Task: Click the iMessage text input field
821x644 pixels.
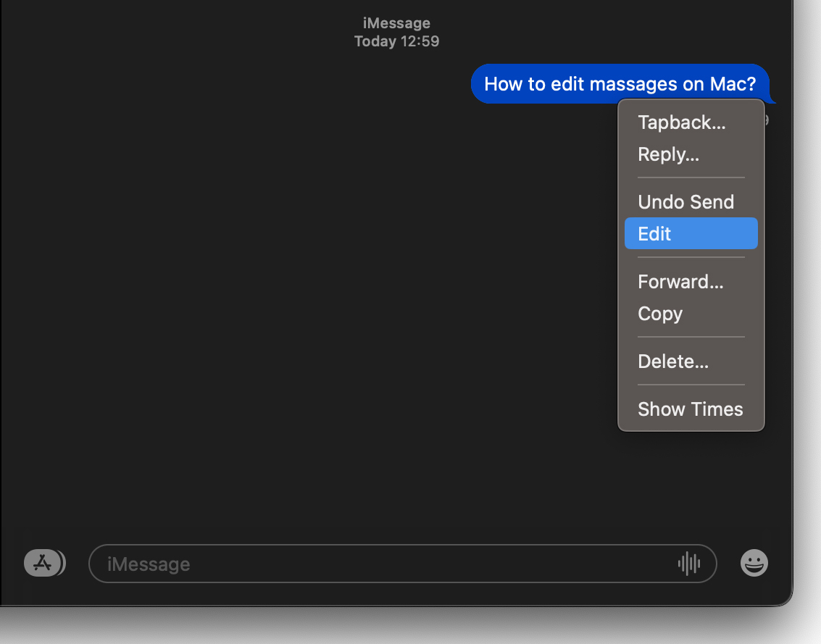Action: click(384, 564)
